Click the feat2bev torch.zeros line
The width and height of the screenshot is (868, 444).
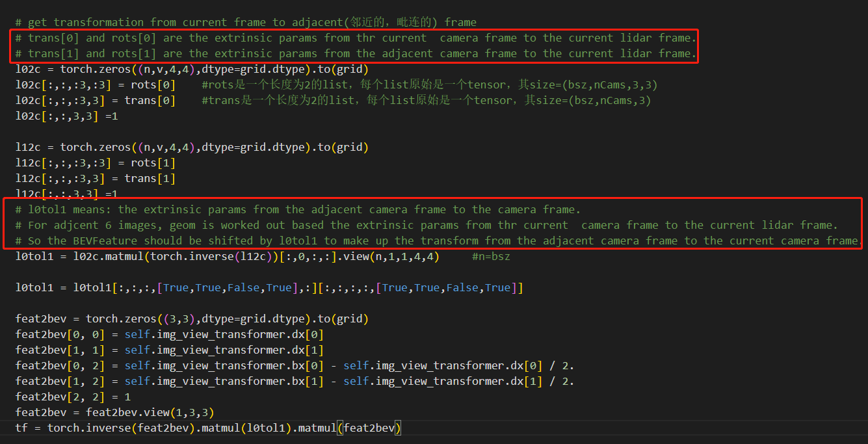pos(189,319)
